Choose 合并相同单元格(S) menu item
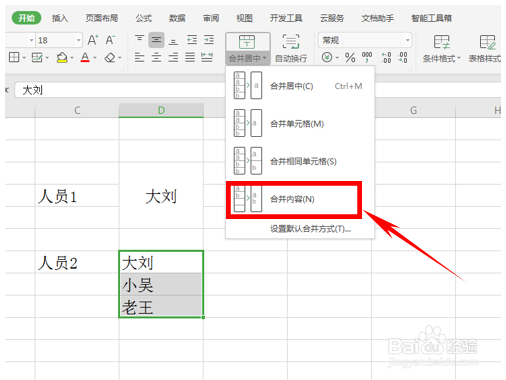The width and height of the screenshot is (506, 380). (300, 161)
